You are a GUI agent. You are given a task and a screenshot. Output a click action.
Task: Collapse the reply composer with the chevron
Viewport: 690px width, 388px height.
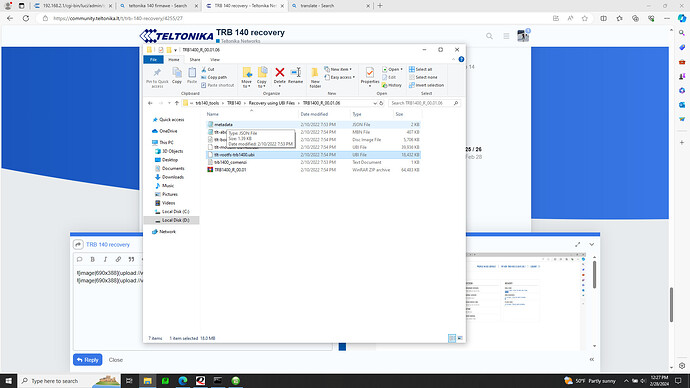pos(592,245)
